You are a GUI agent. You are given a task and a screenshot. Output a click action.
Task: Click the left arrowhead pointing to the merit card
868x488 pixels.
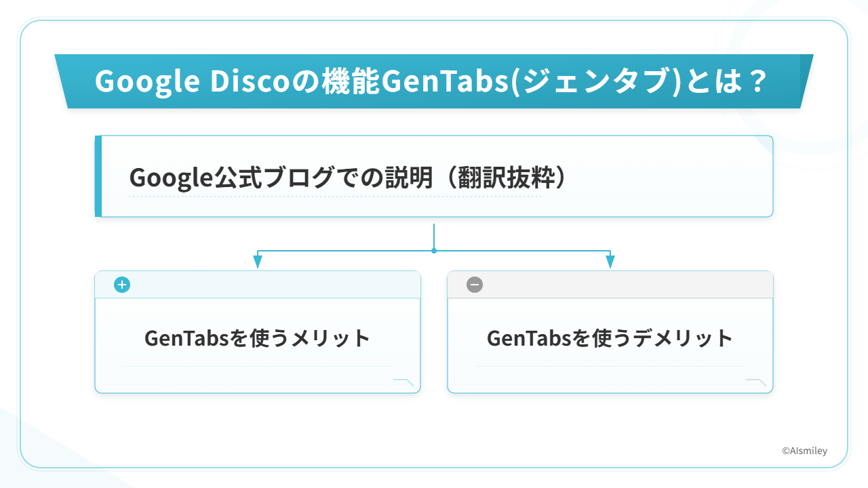258,262
